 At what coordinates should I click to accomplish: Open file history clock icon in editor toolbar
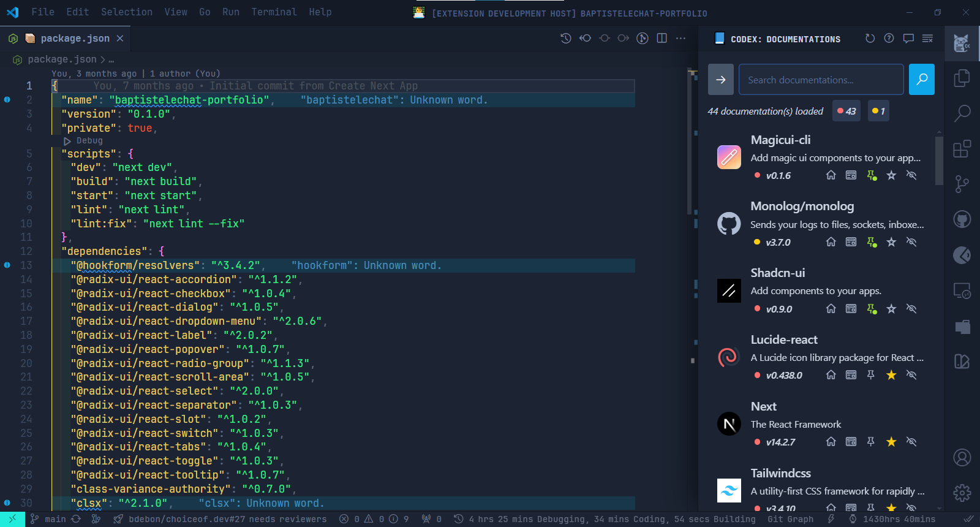pos(566,38)
